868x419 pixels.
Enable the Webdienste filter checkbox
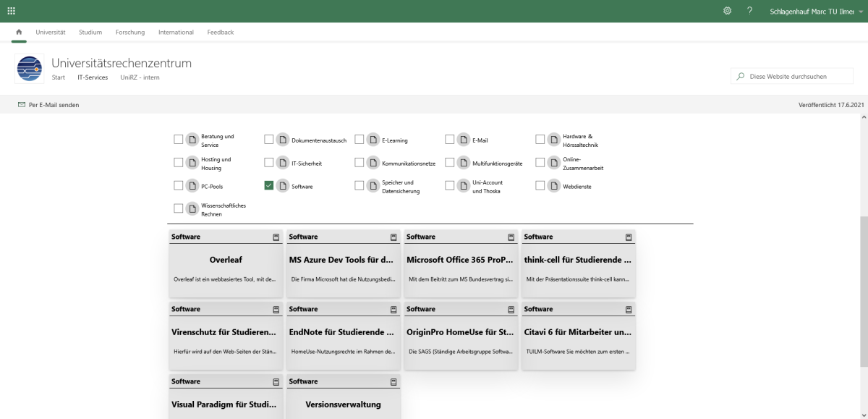pos(540,186)
